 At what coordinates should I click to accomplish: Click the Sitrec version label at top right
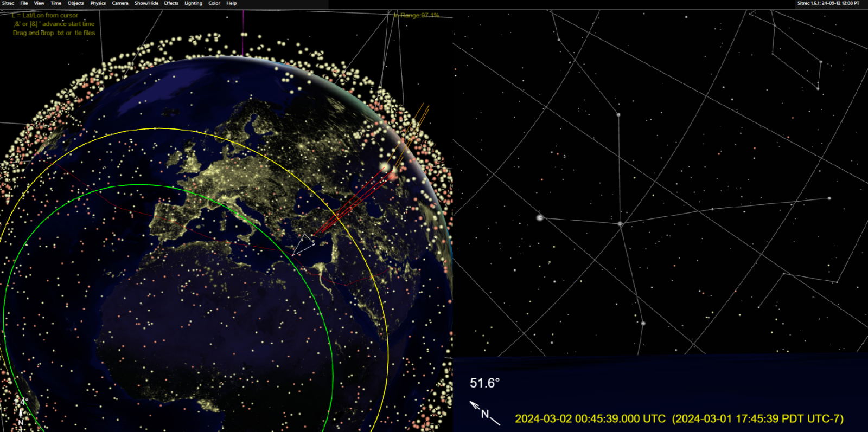pos(828,3)
